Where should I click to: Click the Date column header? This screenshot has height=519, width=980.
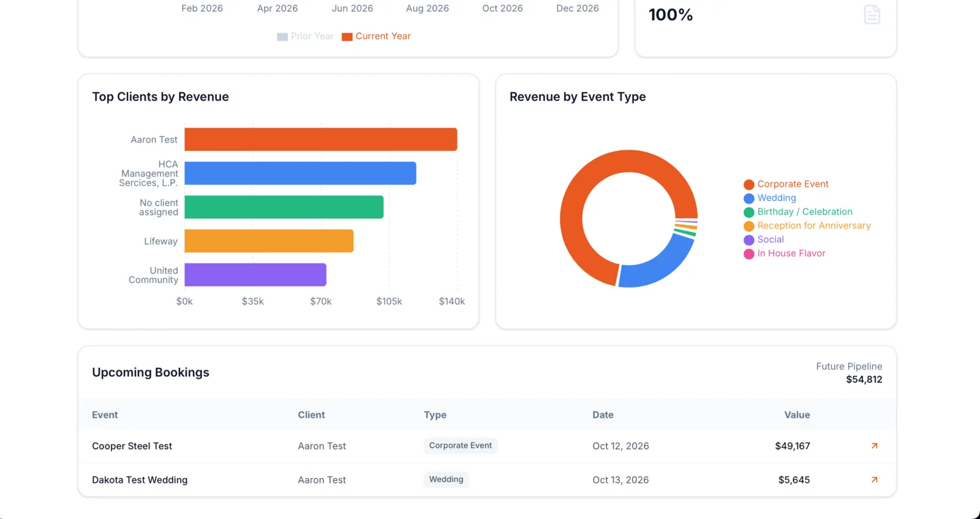603,415
